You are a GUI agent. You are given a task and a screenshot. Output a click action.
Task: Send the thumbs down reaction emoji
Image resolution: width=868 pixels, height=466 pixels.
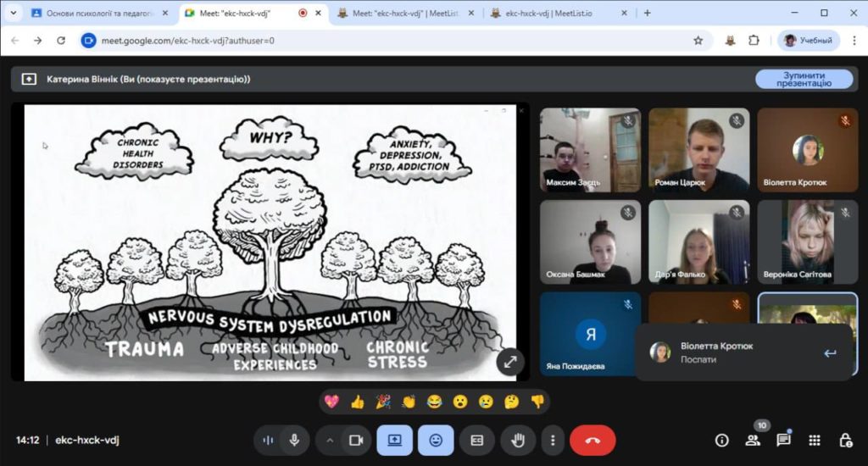click(537, 402)
